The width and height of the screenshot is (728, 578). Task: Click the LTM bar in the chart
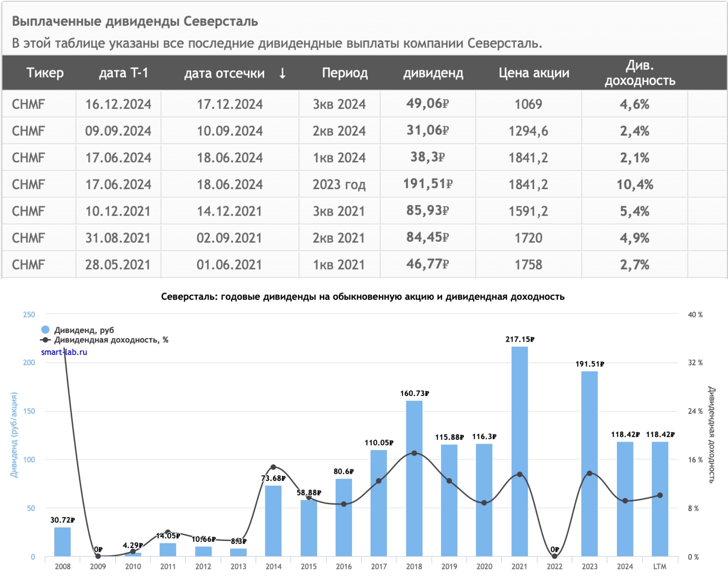pos(660,499)
